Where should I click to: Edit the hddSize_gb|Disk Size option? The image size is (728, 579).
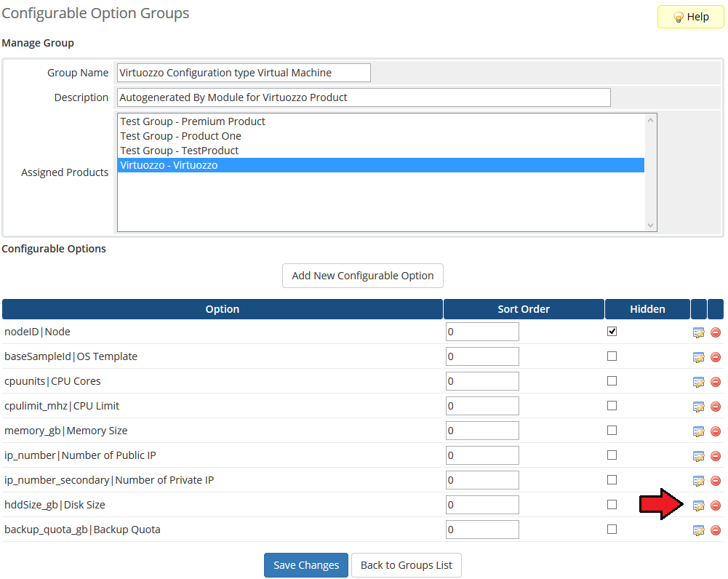pos(698,506)
